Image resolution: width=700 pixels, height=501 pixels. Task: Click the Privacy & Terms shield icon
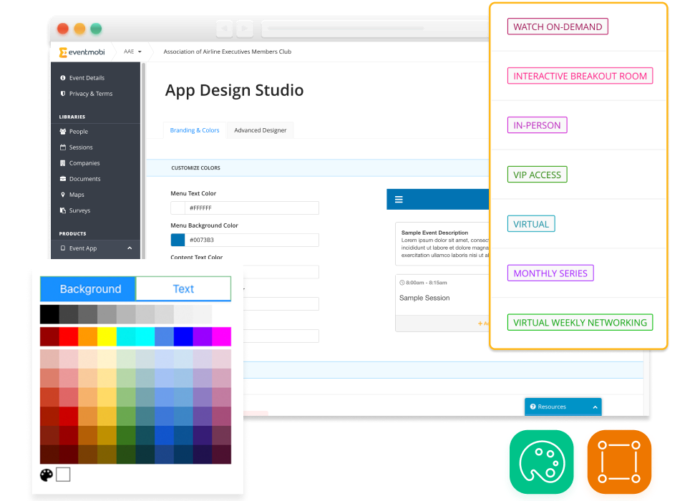62,93
